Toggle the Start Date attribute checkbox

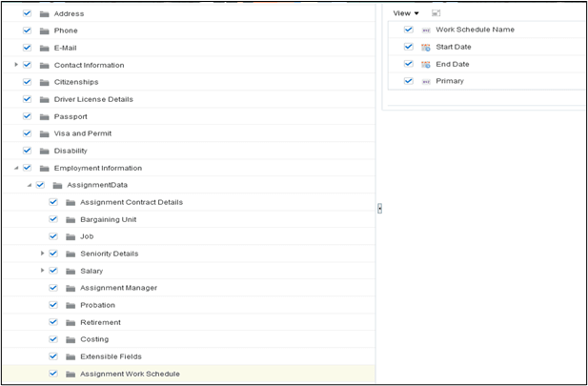(409, 47)
